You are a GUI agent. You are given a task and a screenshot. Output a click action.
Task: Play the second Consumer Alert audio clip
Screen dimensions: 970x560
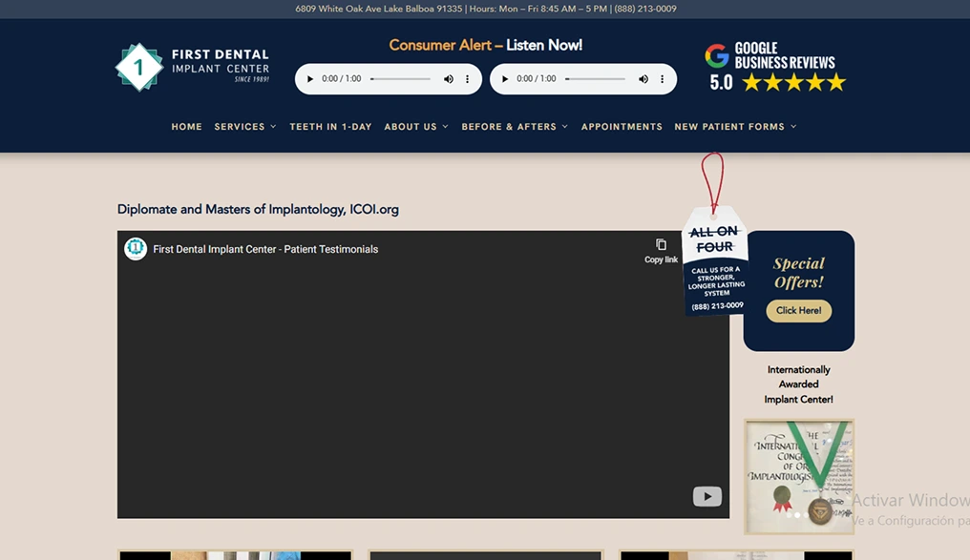click(x=505, y=79)
